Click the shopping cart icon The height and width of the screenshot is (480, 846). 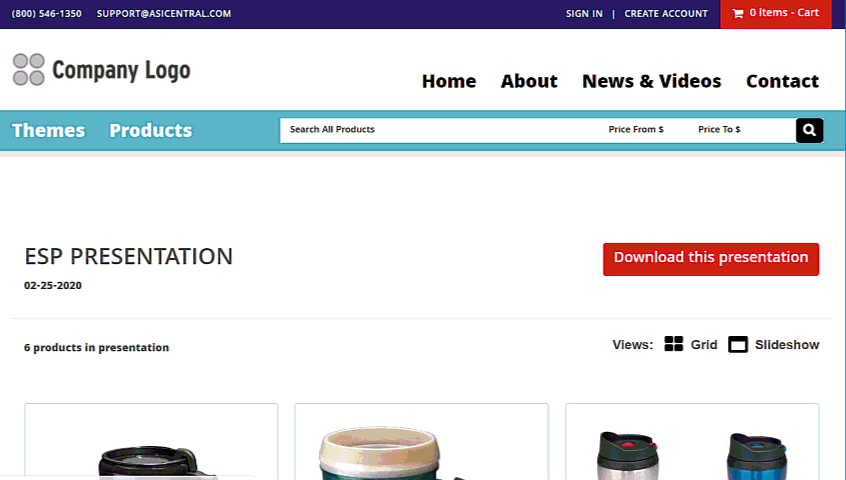click(x=738, y=13)
